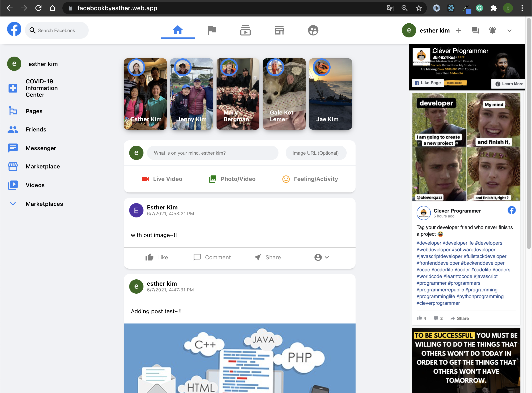Screen dimensions: 532x393
Task: Open the #javascript hashtag link
Action: pos(485,276)
